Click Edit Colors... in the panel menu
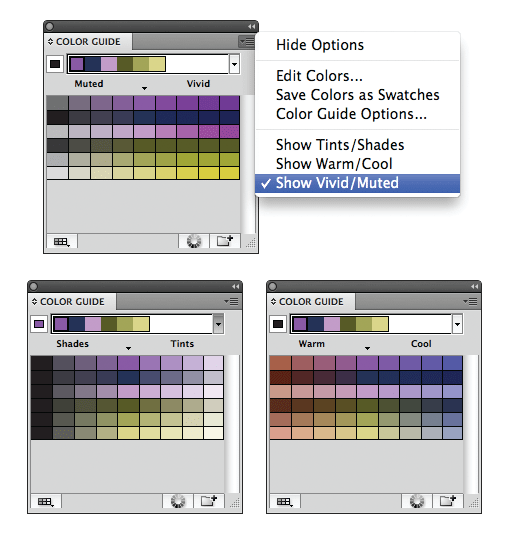510x540 pixels. click(x=319, y=76)
